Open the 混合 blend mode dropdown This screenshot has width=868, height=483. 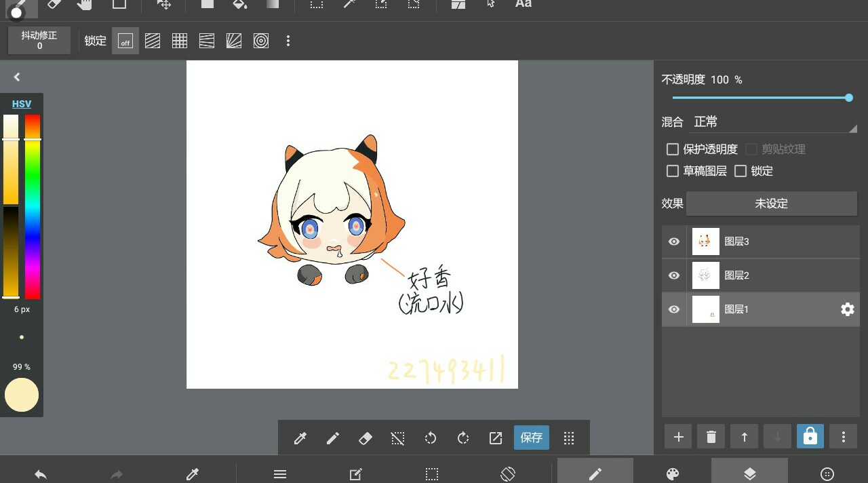tap(773, 122)
